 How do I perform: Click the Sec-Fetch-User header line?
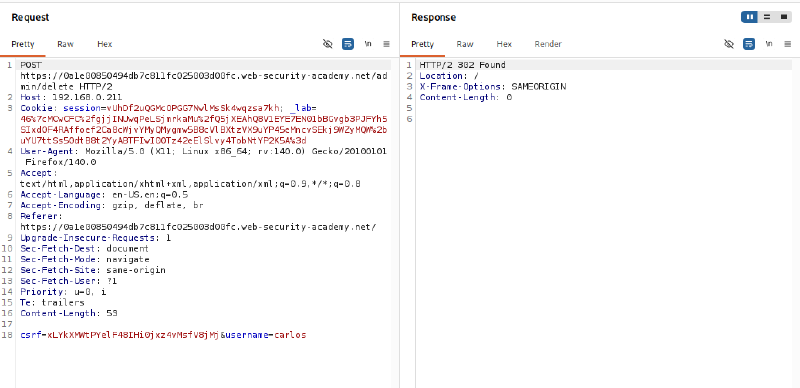[x=69, y=281]
